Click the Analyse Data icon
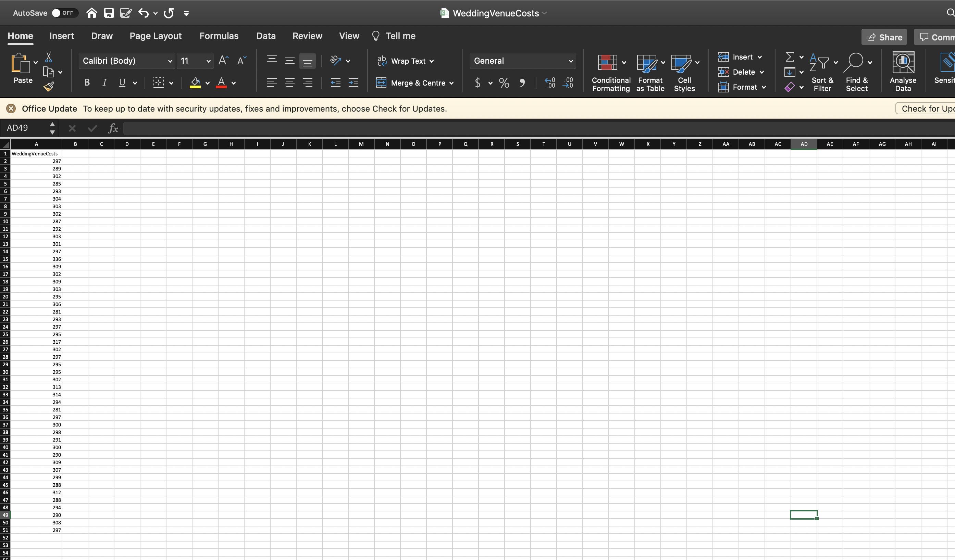 pyautogui.click(x=903, y=72)
